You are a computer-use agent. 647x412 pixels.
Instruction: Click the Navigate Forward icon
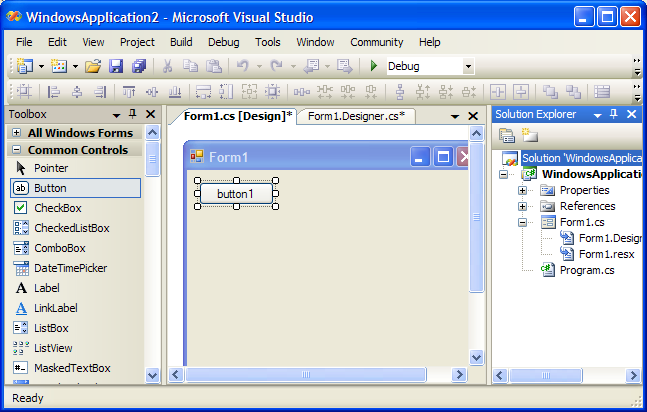click(x=345, y=66)
